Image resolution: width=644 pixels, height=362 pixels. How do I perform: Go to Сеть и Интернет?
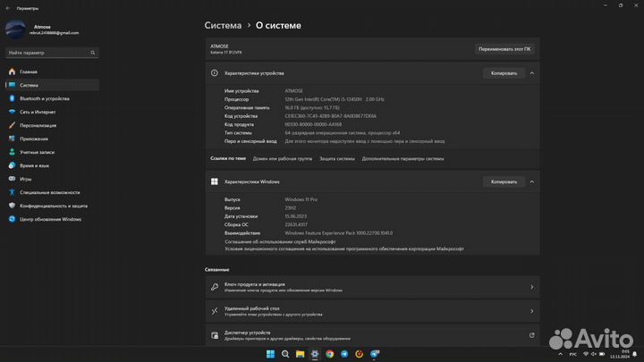(x=52, y=112)
